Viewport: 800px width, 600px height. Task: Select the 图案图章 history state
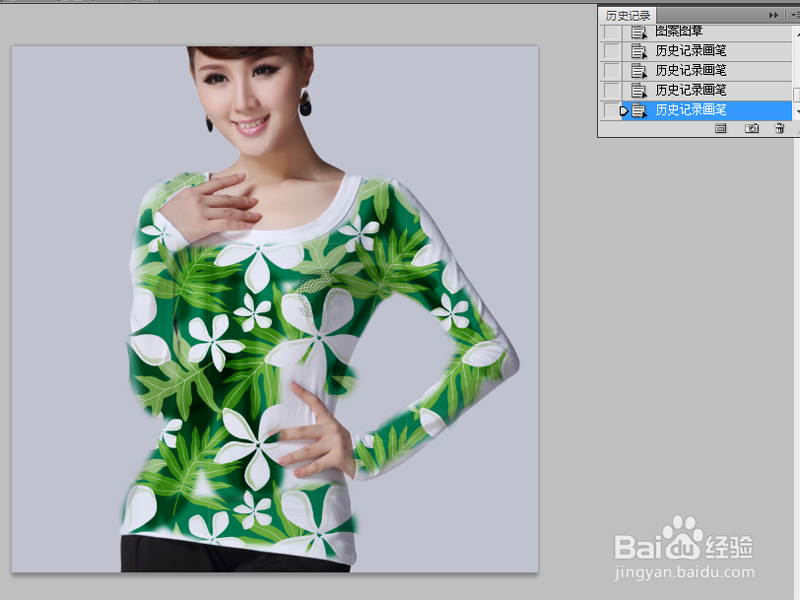707,32
